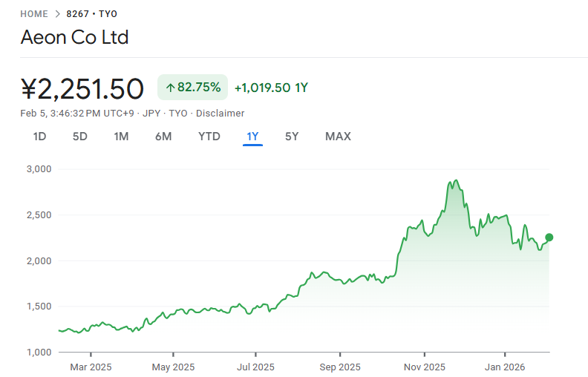Screen dimensions: 588x377
Task: Open the Disclaimer link
Action: tap(220, 114)
